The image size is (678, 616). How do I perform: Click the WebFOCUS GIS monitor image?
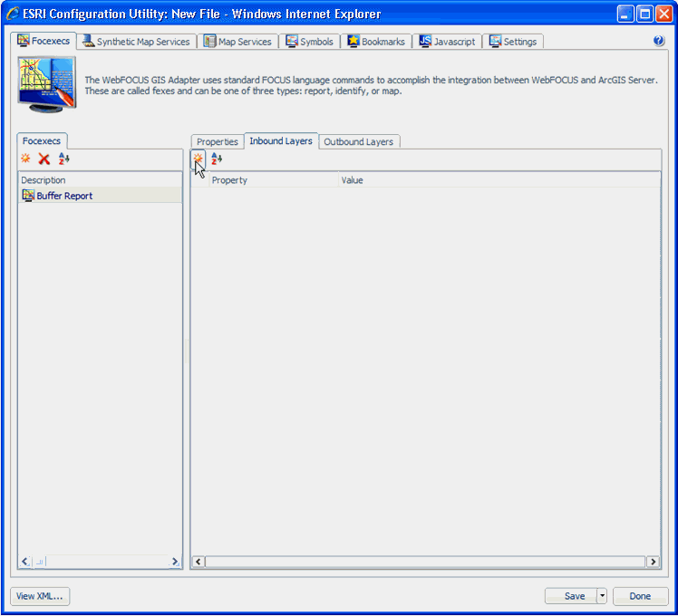(x=47, y=85)
